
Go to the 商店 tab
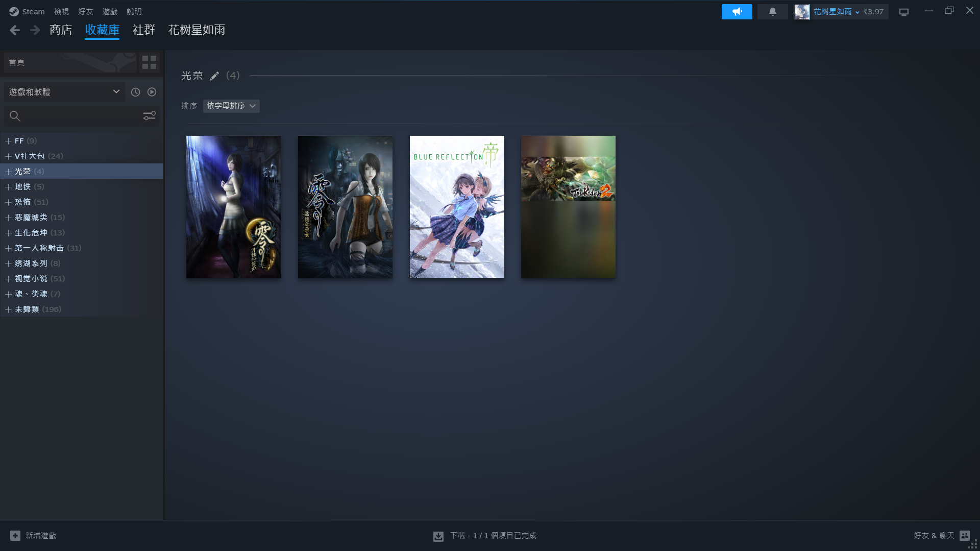point(61,30)
